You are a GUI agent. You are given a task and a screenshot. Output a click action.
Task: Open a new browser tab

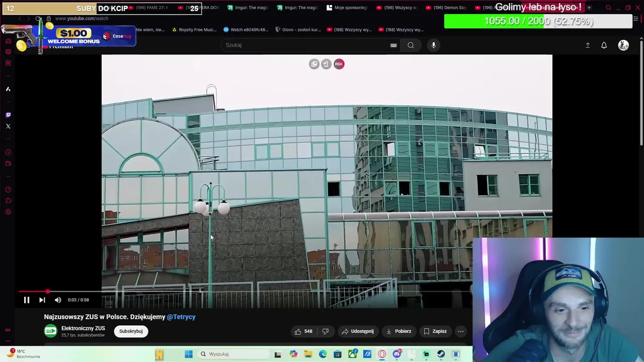589,8
